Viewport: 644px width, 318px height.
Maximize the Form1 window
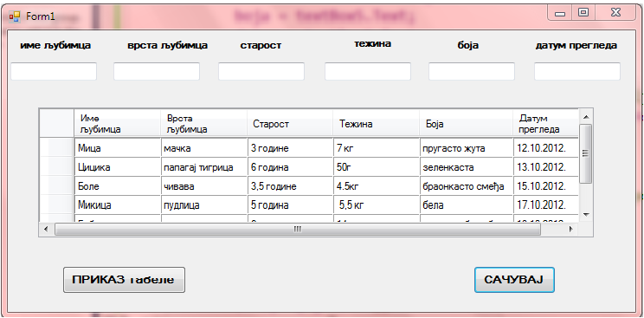[x=583, y=13]
